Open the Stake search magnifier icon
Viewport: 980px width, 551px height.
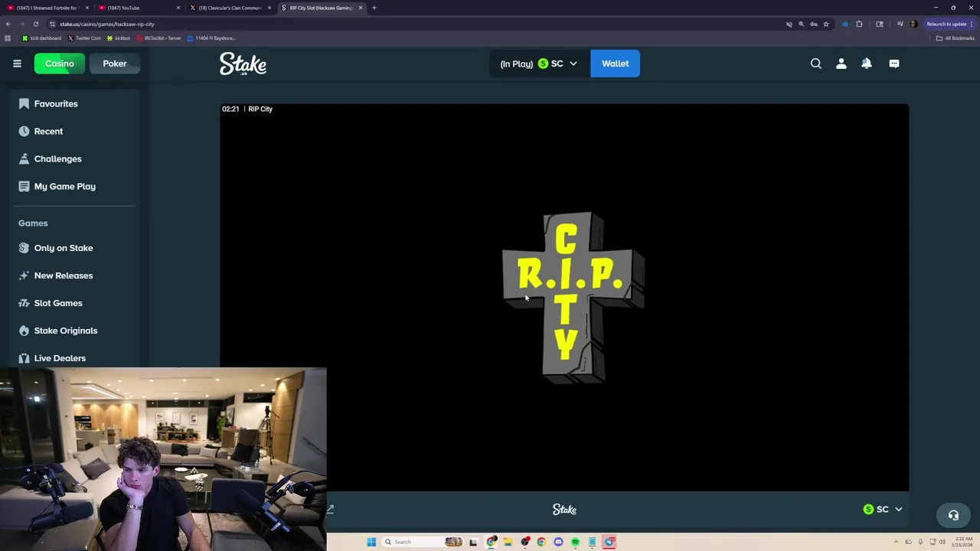tap(816, 64)
